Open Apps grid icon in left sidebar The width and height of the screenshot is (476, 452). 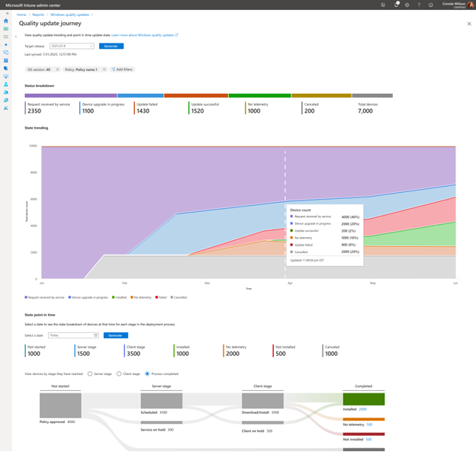[x=6, y=60]
